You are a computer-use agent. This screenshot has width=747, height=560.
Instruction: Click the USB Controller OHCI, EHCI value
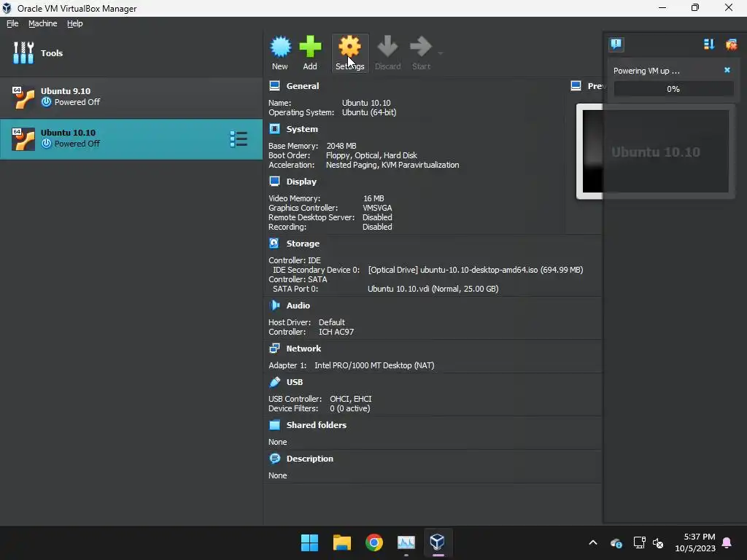pos(351,399)
